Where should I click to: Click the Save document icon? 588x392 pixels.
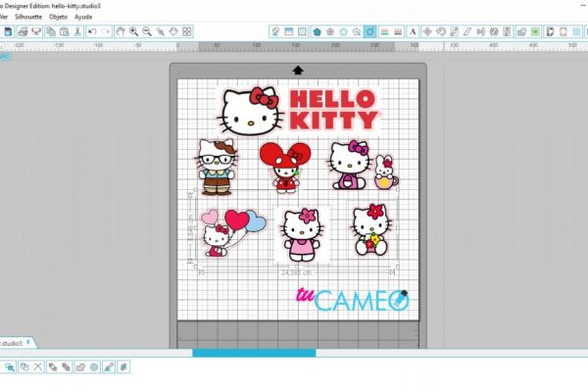point(8,32)
